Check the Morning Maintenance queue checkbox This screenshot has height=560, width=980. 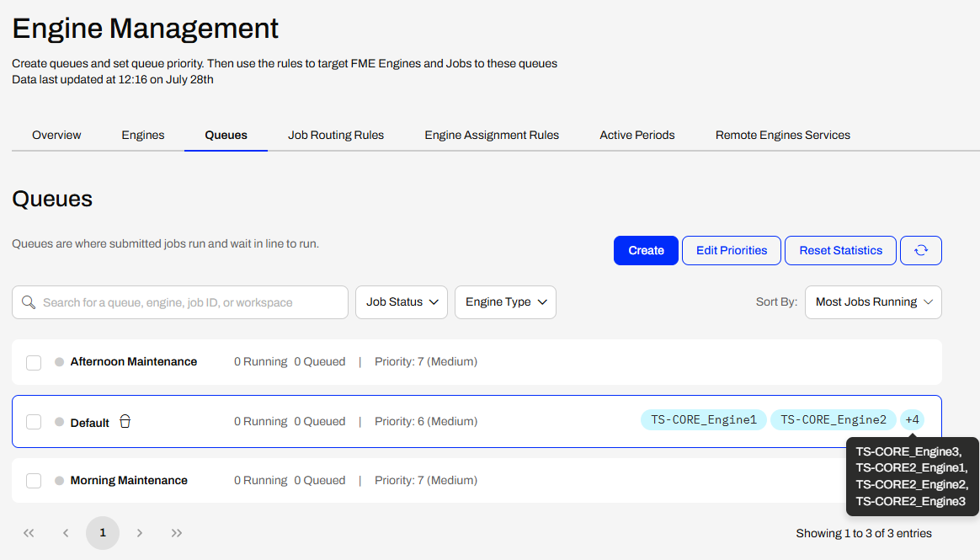coord(34,481)
